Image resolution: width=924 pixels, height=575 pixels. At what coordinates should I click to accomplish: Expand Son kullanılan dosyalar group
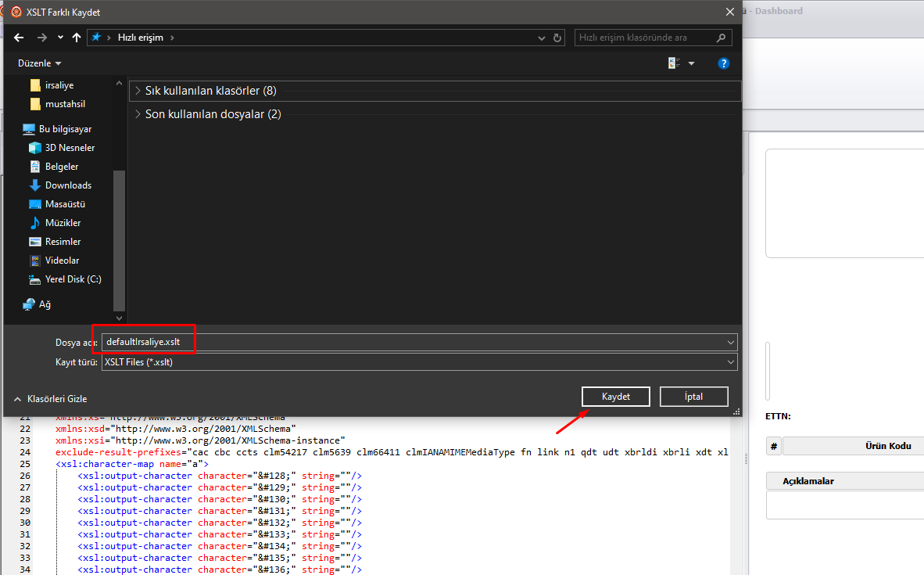click(x=213, y=114)
